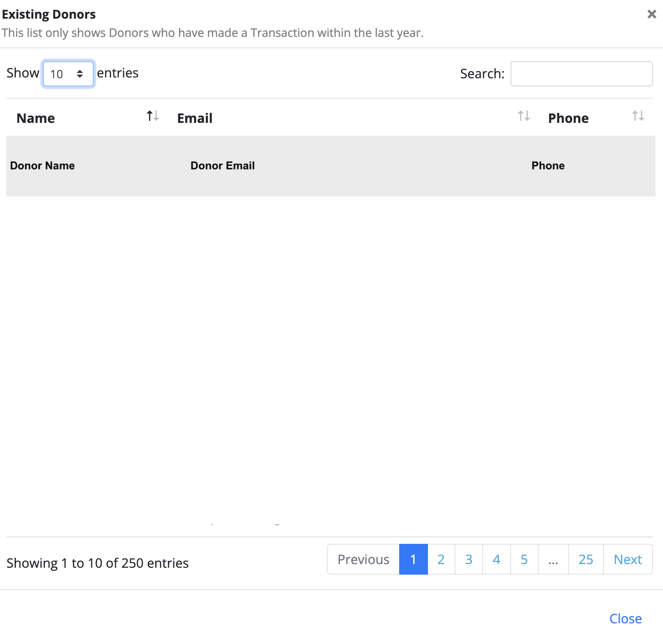Open page 5 of donor list
This screenshot has width=663, height=644.
click(x=524, y=559)
